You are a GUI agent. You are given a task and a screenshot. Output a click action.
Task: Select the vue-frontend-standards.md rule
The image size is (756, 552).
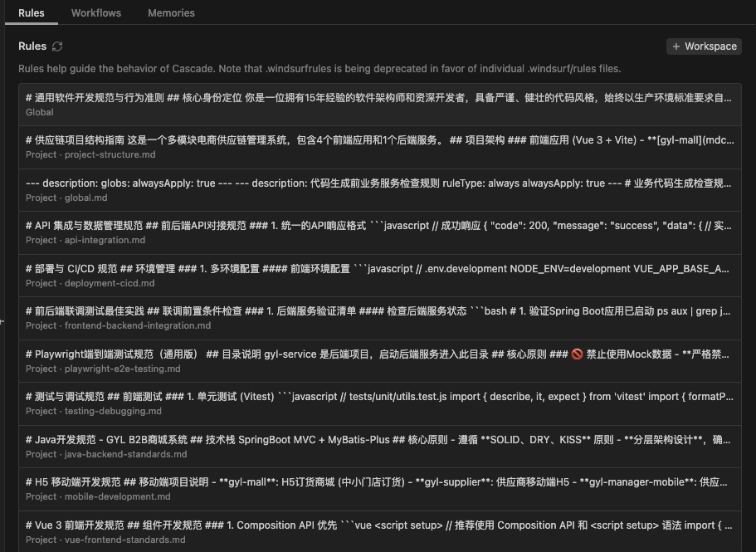point(379,532)
